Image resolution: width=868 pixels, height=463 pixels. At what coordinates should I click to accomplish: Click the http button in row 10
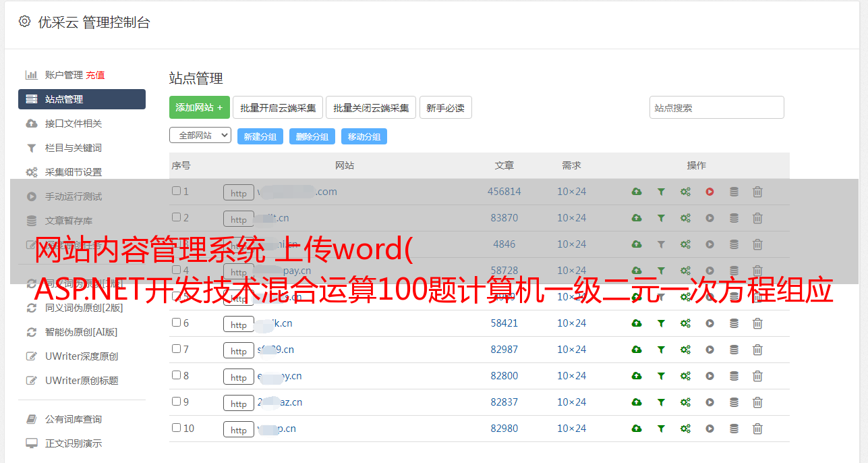click(x=239, y=430)
